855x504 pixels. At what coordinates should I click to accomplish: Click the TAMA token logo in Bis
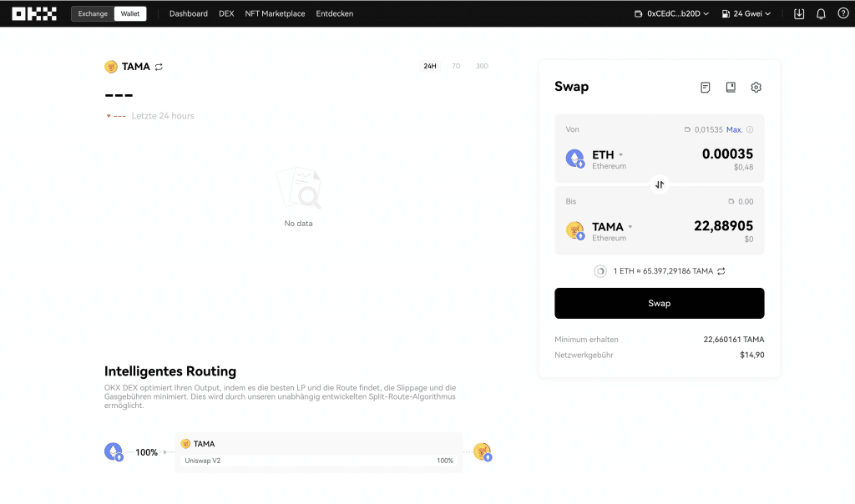click(574, 230)
